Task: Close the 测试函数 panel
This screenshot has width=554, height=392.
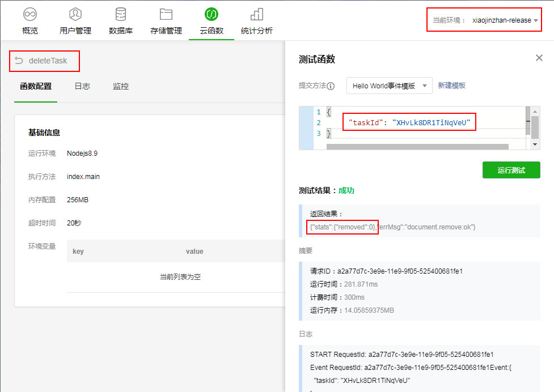Action: coord(539,58)
